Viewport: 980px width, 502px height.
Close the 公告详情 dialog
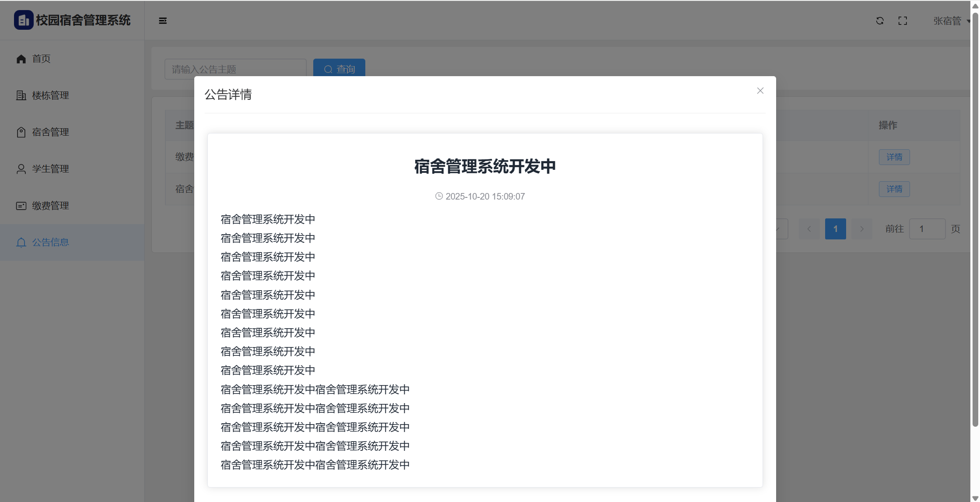[760, 91]
